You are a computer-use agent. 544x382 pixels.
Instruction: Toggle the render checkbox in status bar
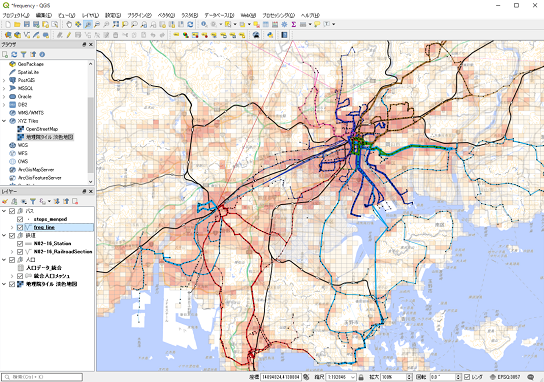coord(467,377)
